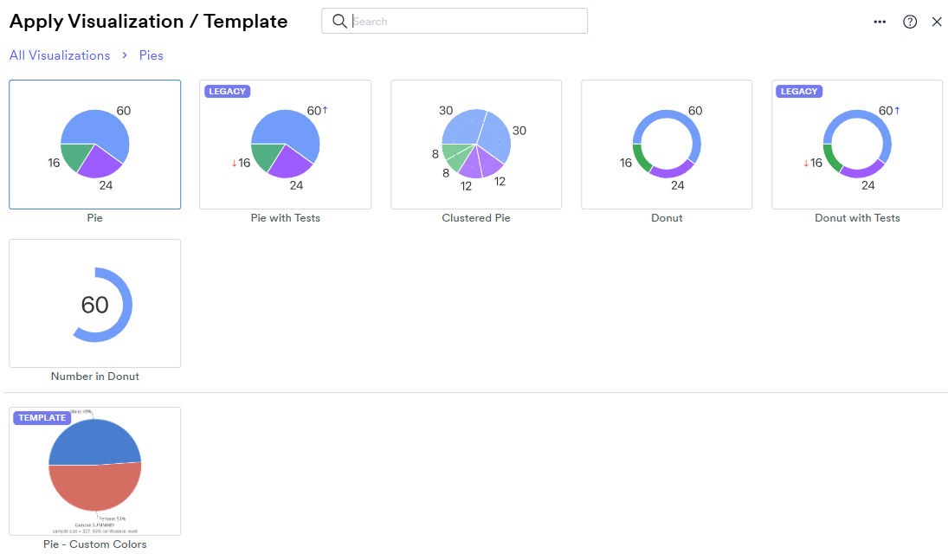Choose the Pie with Tests thumbnail
948x560 pixels.
click(x=286, y=145)
